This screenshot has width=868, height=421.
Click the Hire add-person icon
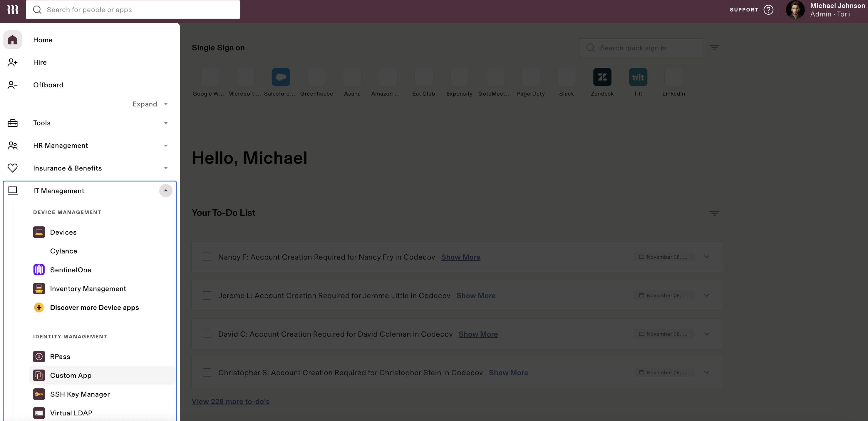[x=12, y=62]
